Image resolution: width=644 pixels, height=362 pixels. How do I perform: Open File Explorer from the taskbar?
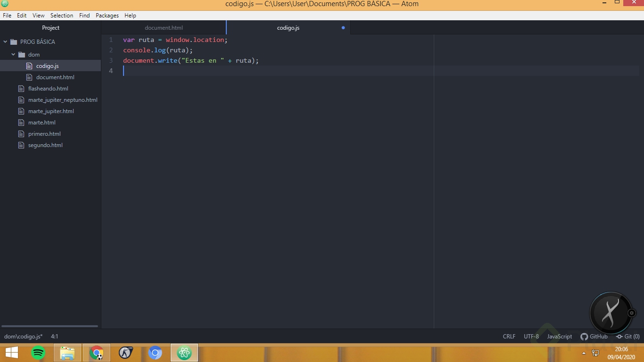click(67, 353)
